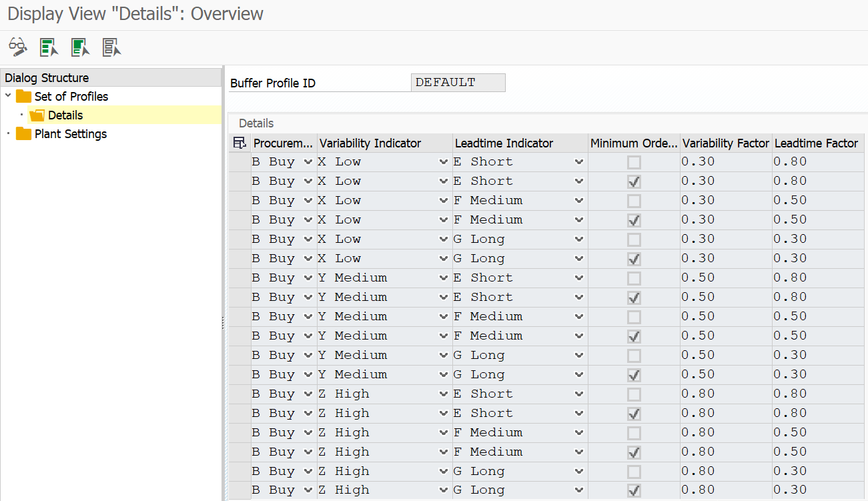Click the Select All toolbar icon
Viewport: 868px width, 501px height.
(49, 47)
